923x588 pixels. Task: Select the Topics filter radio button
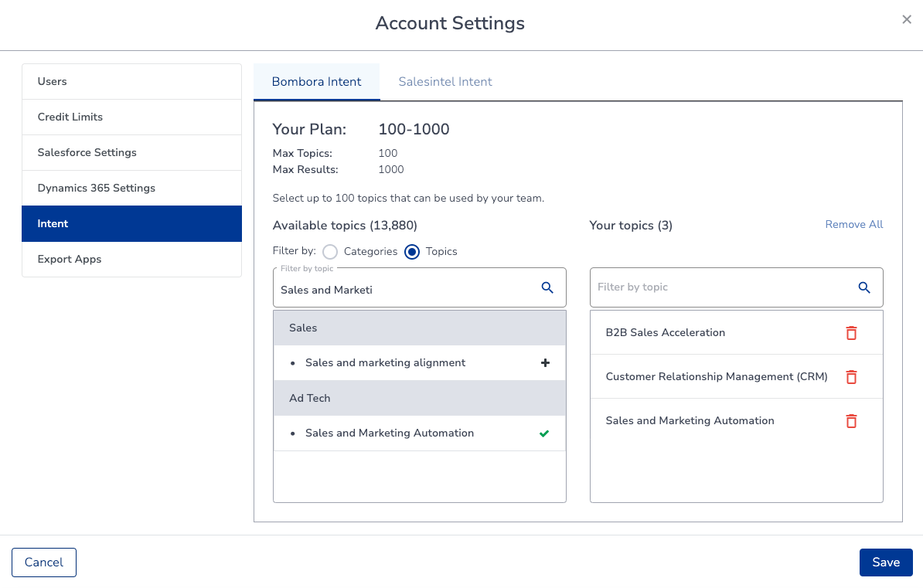click(x=412, y=252)
